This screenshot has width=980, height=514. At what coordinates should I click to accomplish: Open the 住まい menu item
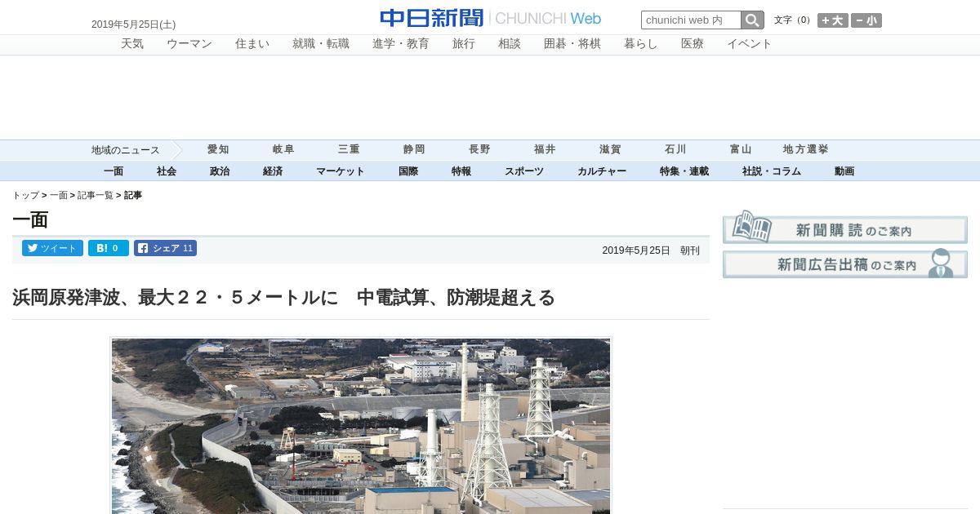252,44
